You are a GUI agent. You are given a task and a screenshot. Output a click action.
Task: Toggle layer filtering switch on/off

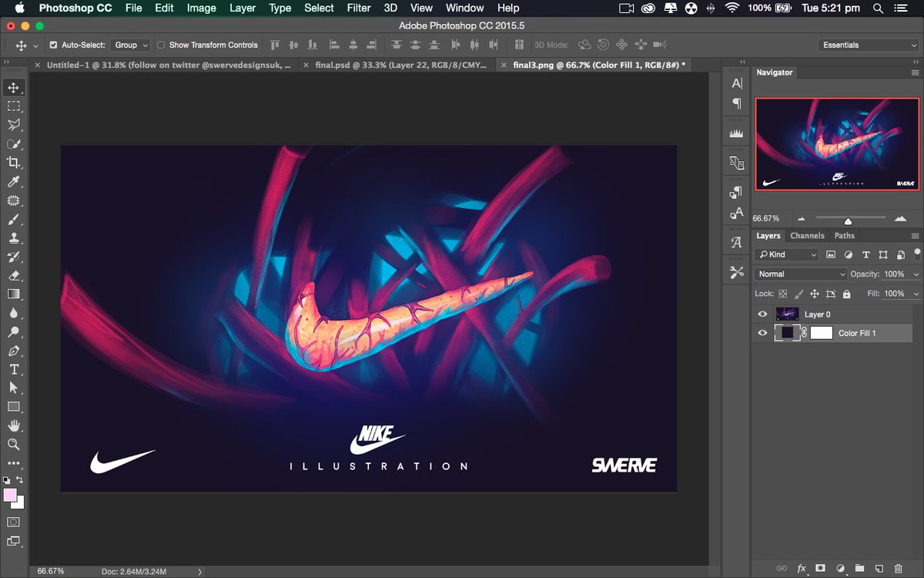(x=916, y=253)
